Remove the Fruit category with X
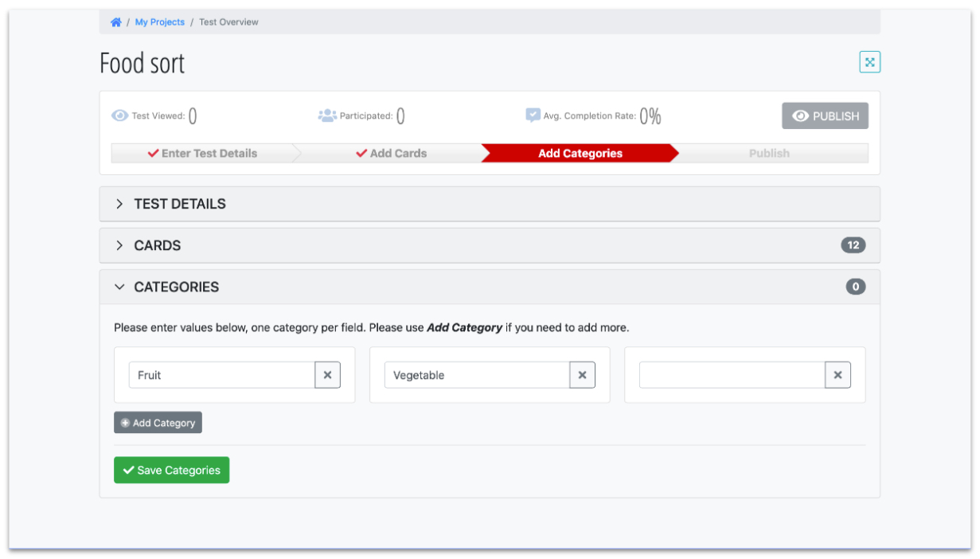 pyautogui.click(x=327, y=375)
